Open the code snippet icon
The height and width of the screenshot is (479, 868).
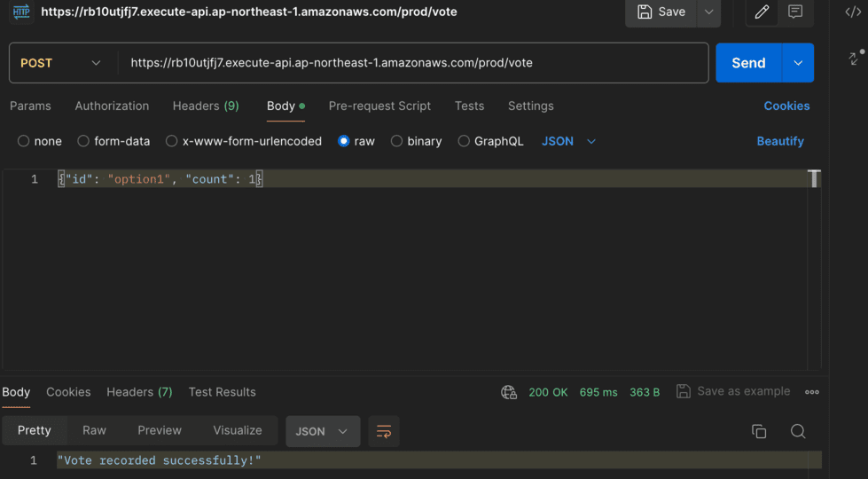pyautogui.click(x=853, y=12)
